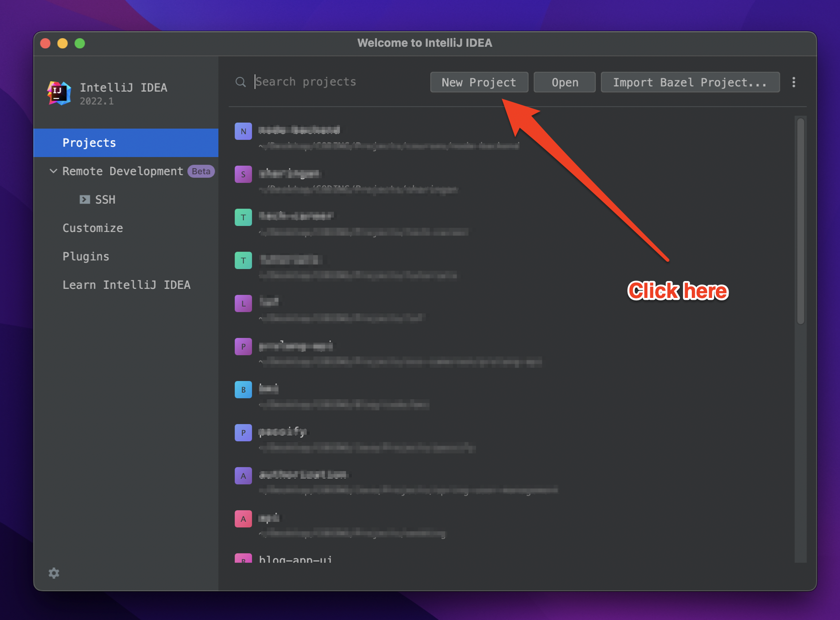Click the Import Bazel Project button
840x620 pixels.
(690, 82)
